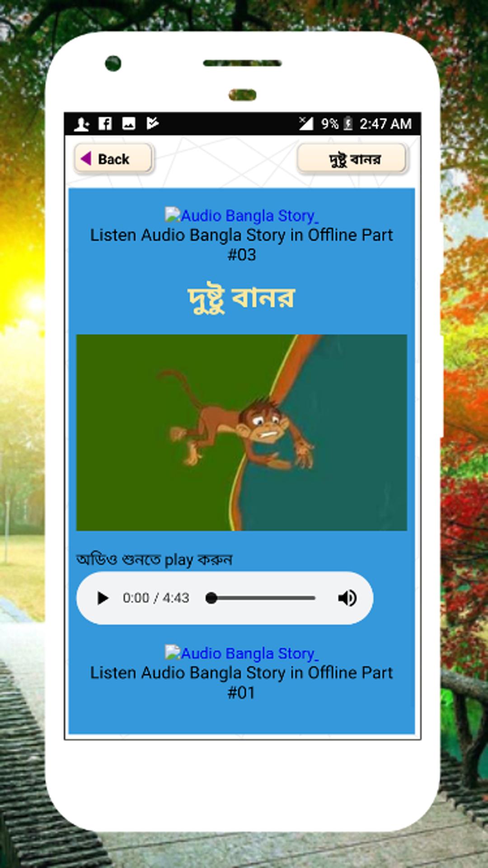Click the broken image icon near Part #01 link
This screenshot has height=868, width=488.
point(173,652)
